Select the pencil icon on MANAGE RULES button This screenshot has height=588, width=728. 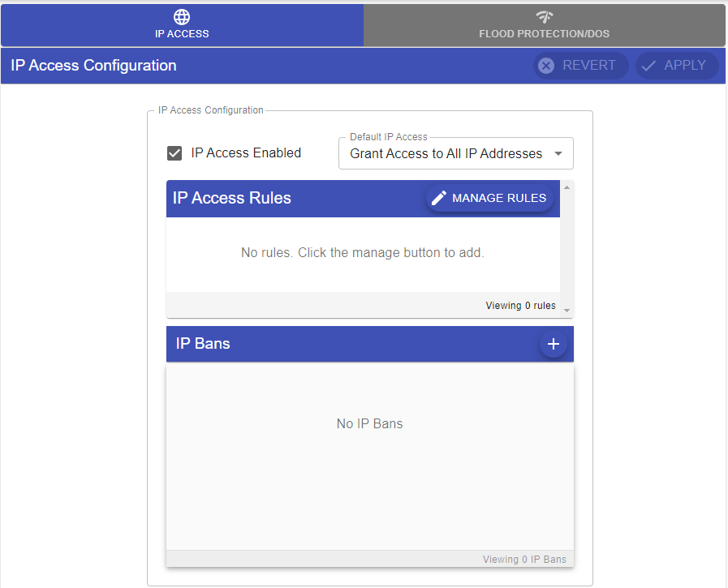(x=439, y=197)
